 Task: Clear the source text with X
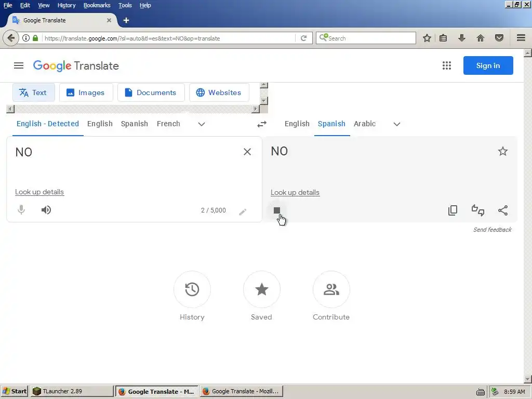247,152
